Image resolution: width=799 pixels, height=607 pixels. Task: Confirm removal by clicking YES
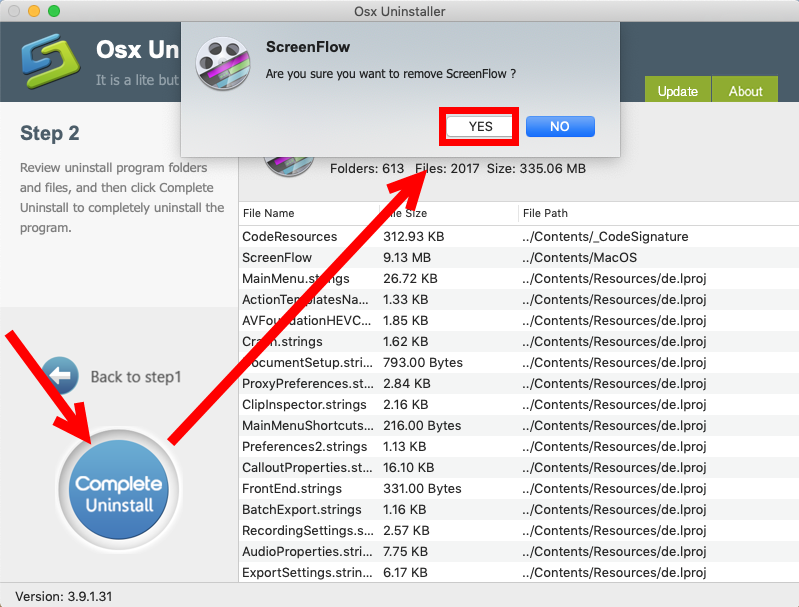480,126
